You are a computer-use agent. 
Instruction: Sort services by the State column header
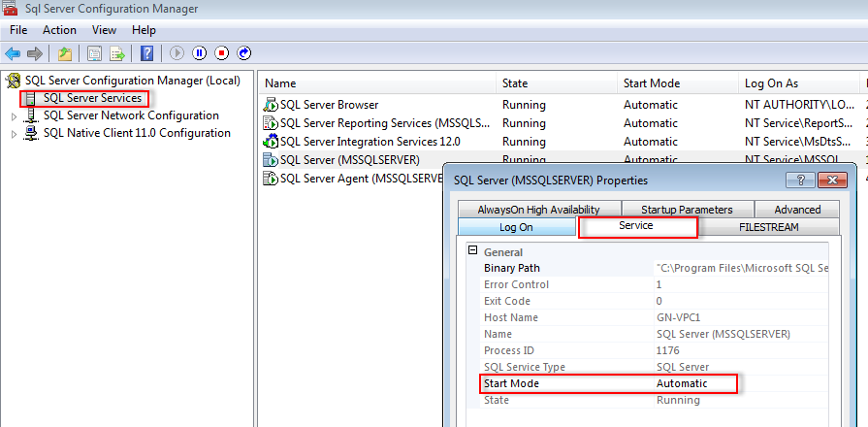pyautogui.click(x=557, y=83)
